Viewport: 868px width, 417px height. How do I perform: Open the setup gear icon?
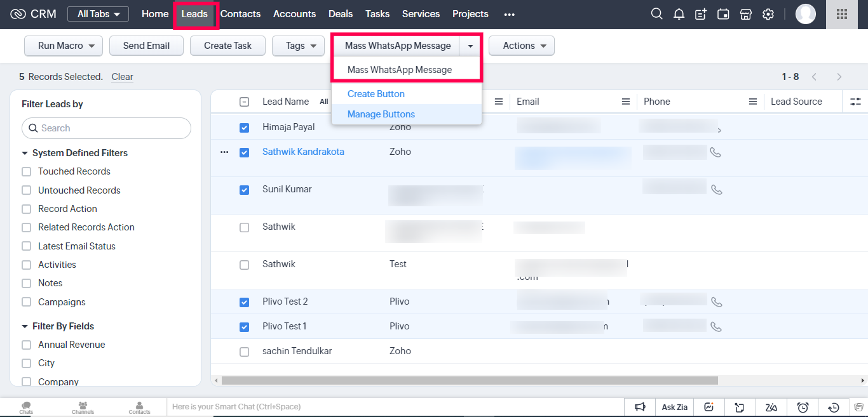(768, 14)
